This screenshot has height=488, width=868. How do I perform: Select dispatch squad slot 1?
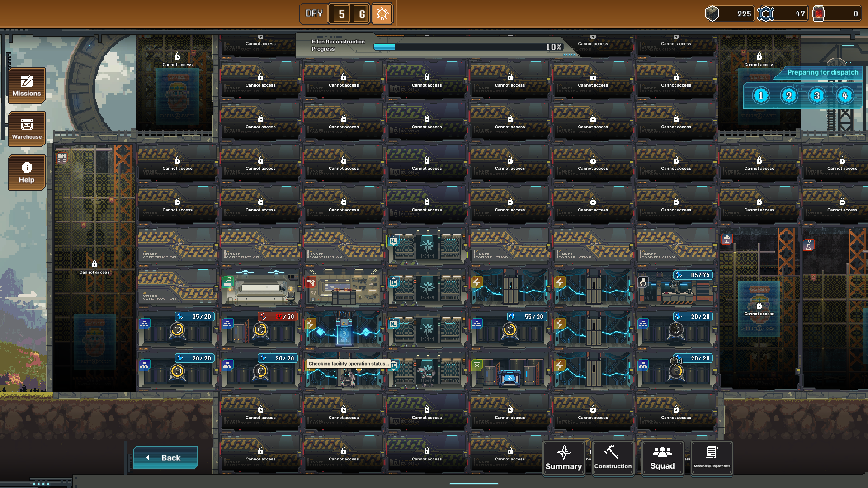point(761,96)
